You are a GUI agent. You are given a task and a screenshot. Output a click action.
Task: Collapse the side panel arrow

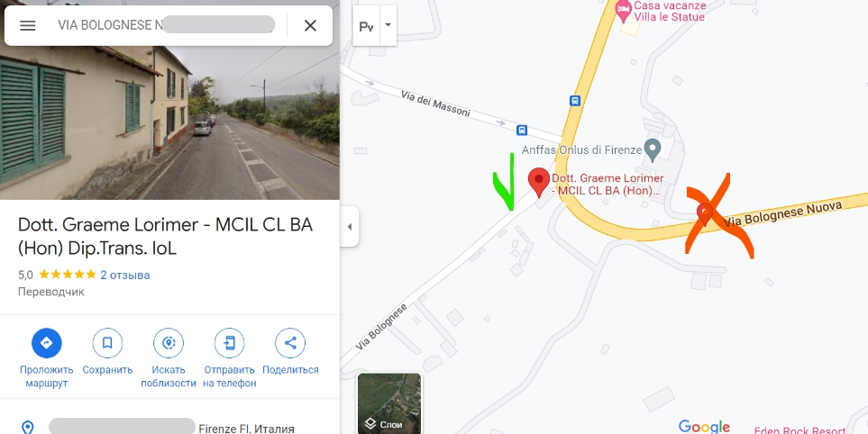point(350,227)
